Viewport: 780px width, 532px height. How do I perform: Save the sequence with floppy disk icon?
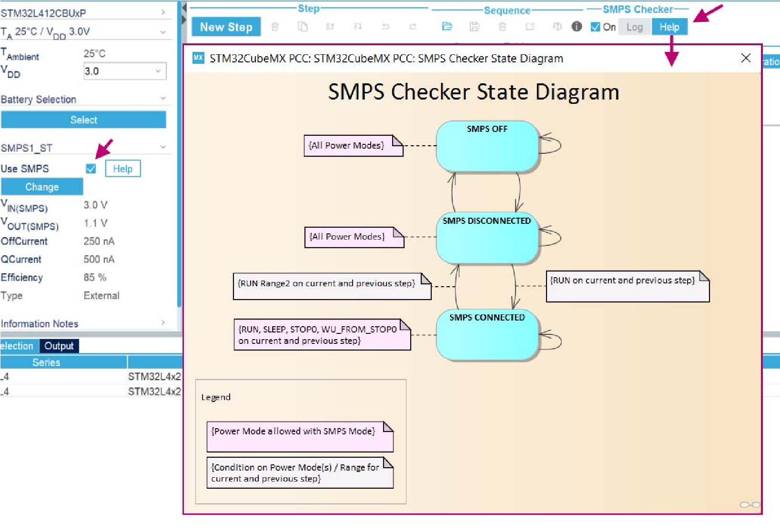[474, 27]
